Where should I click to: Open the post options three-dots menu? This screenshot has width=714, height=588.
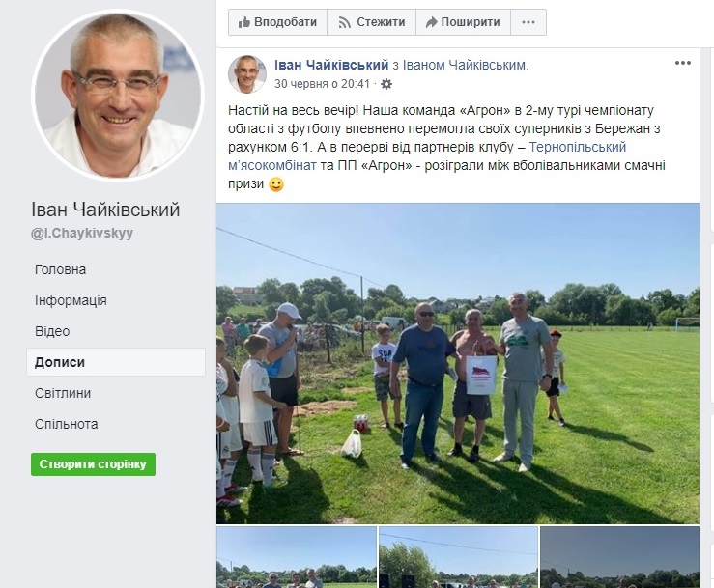[682, 63]
